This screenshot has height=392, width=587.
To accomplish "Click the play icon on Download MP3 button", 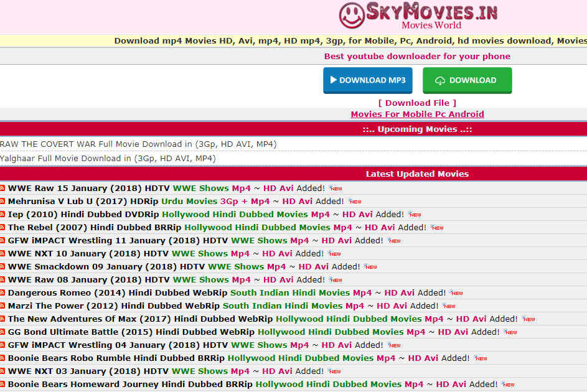I will pos(333,80).
